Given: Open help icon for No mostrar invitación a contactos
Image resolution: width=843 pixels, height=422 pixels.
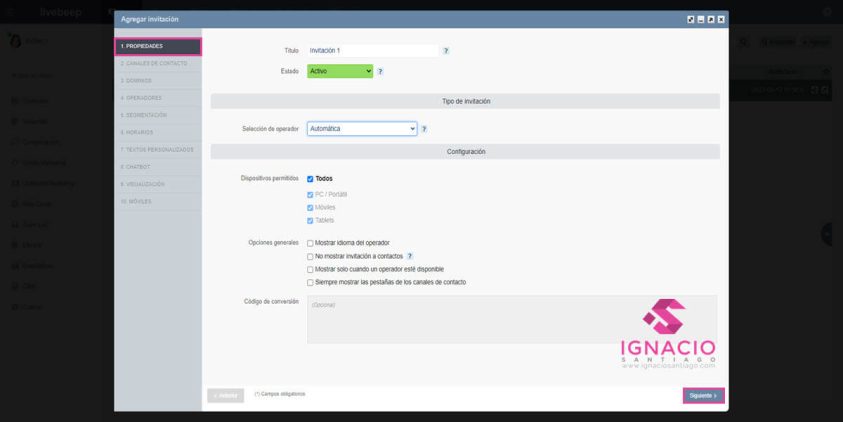Looking at the screenshot, I should tap(410, 256).
